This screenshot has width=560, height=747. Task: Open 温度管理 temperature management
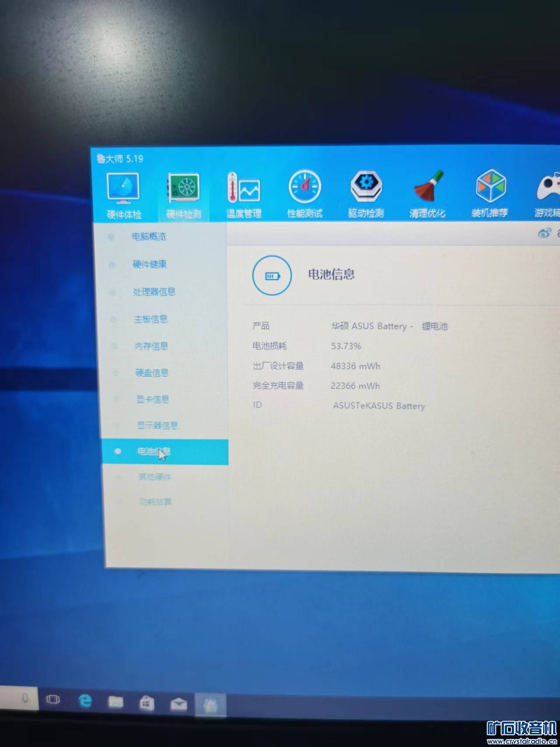[x=244, y=195]
